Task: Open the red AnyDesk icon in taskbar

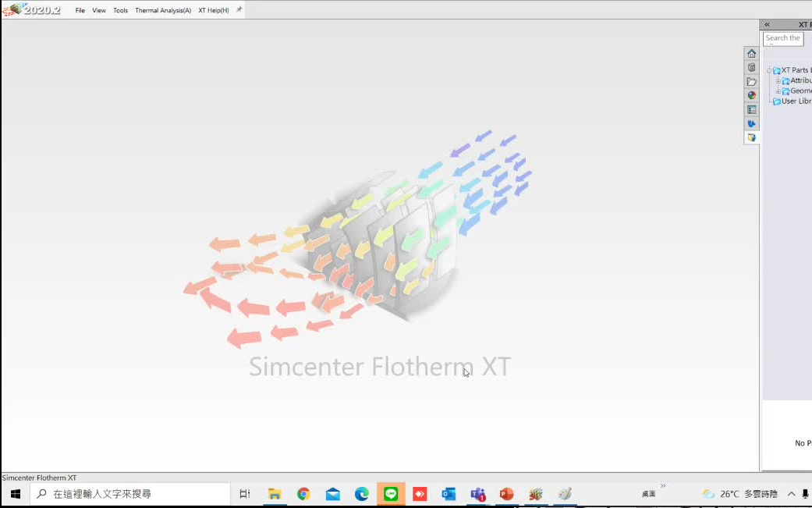Action: point(420,494)
